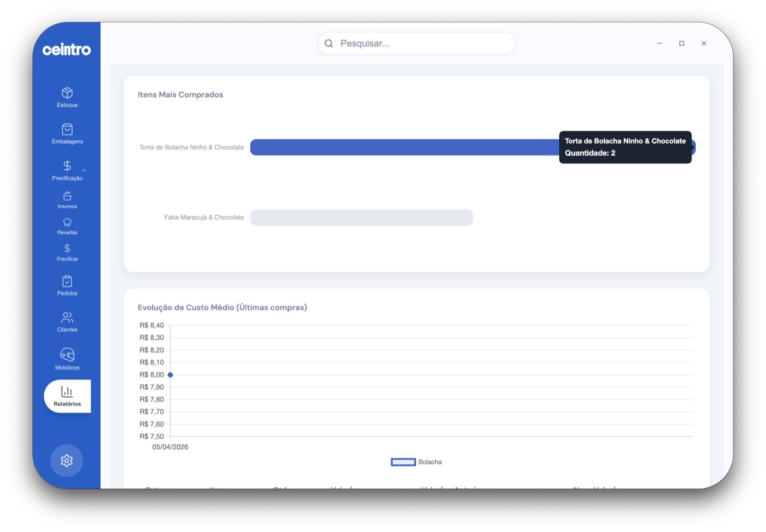
Task: Open Clientes people icon
Action: coord(67,318)
